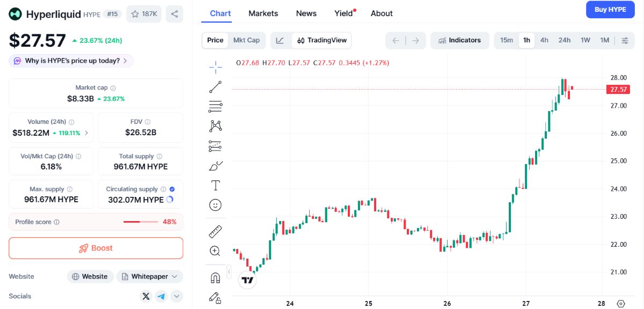Image resolution: width=644 pixels, height=309 pixels.
Task: Click the share icon button
Action: [x=174, y=14]
